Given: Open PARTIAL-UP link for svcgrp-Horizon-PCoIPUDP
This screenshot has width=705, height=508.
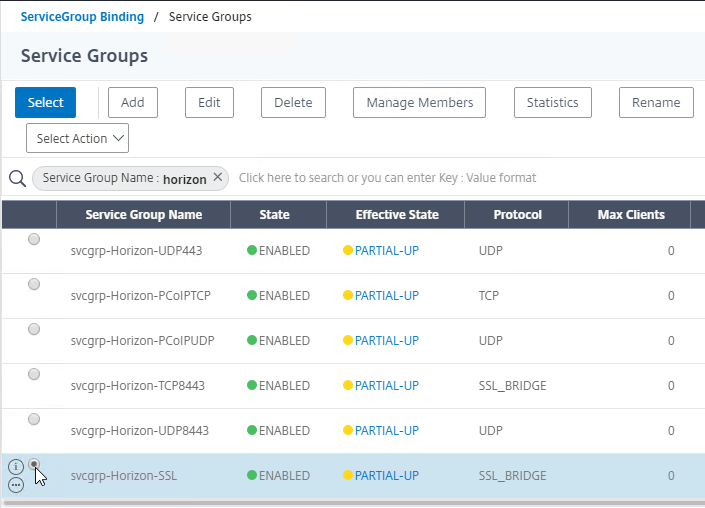Looking at the screenshot, I should coord(387,340).
